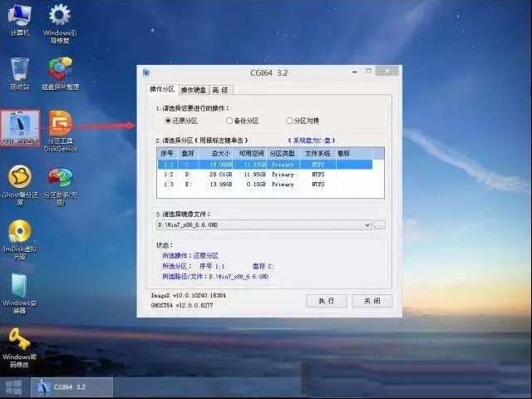
Task: Switch to the 操作硬盘 tab
Action: [194, 90]
